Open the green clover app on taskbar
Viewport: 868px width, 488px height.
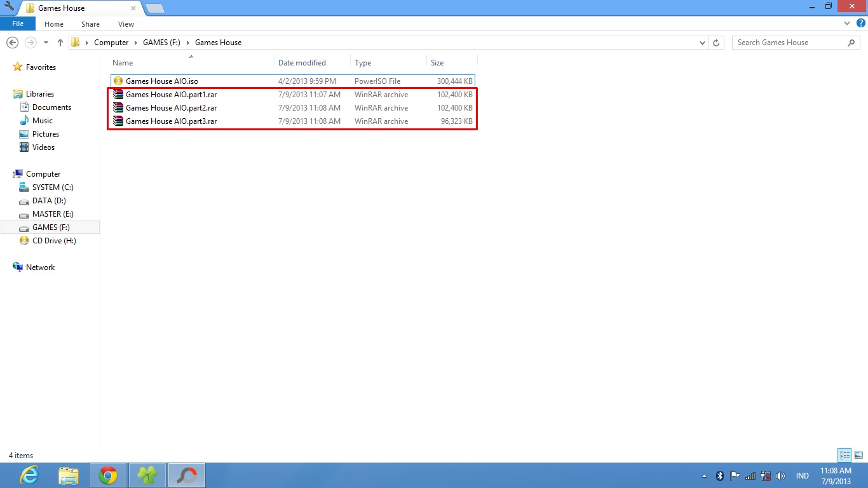(147, 475)
